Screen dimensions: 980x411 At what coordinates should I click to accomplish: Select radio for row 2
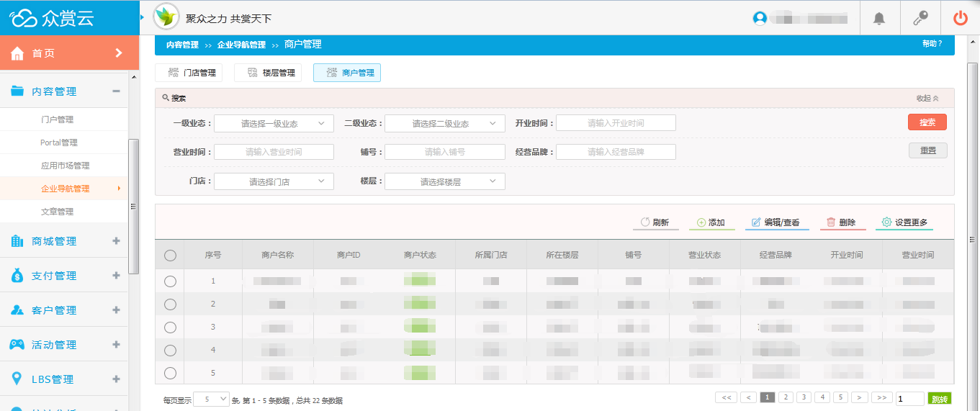tap(170, 304)
